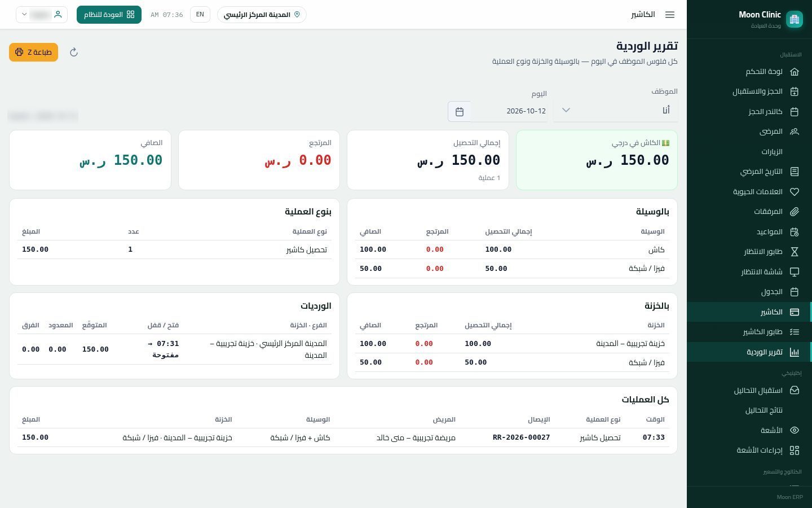The width and height of the screenshot is (812, 508).
Task: Switch language with the EN button
Action: point(200,15)
